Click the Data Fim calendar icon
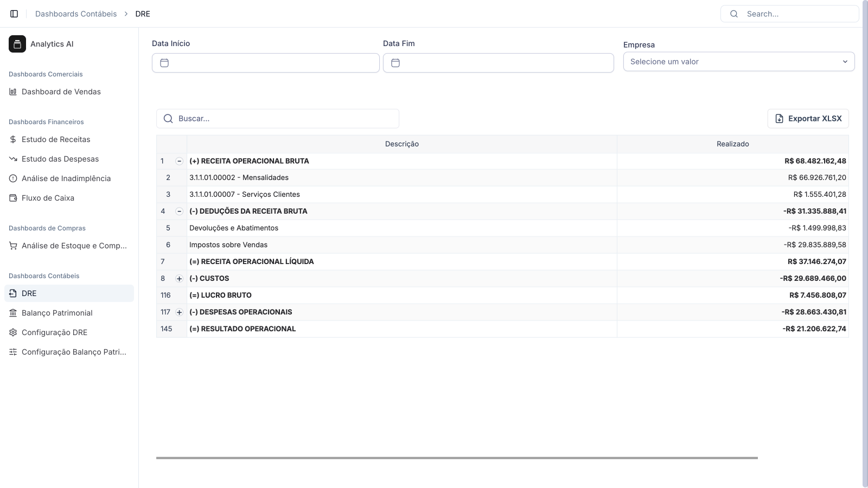Image resolution: width=868 pixels, height=488 pixels. click(x=395, y=63)
